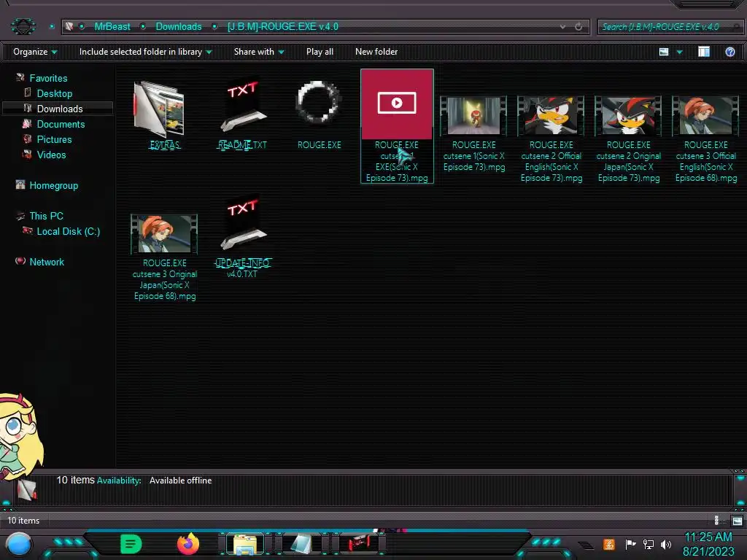747x560 pixels.
Task: Open the Organize dropdown menu
Action: 35,52
